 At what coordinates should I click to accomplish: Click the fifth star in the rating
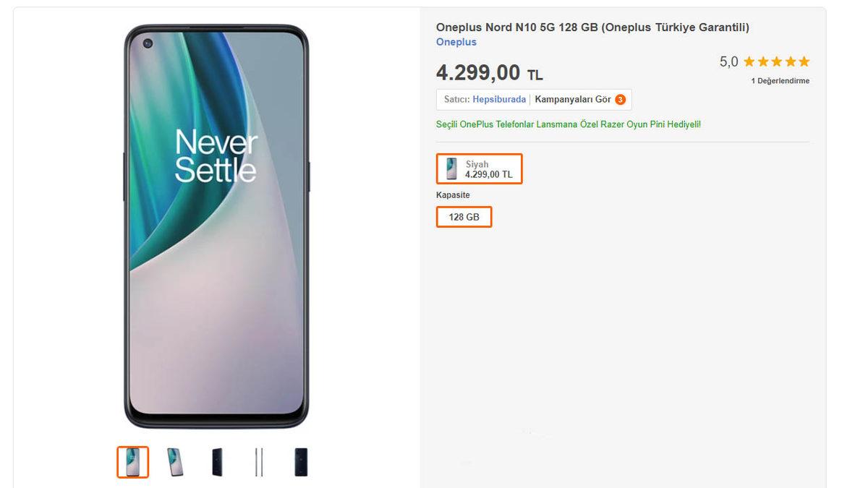point(805,61)
